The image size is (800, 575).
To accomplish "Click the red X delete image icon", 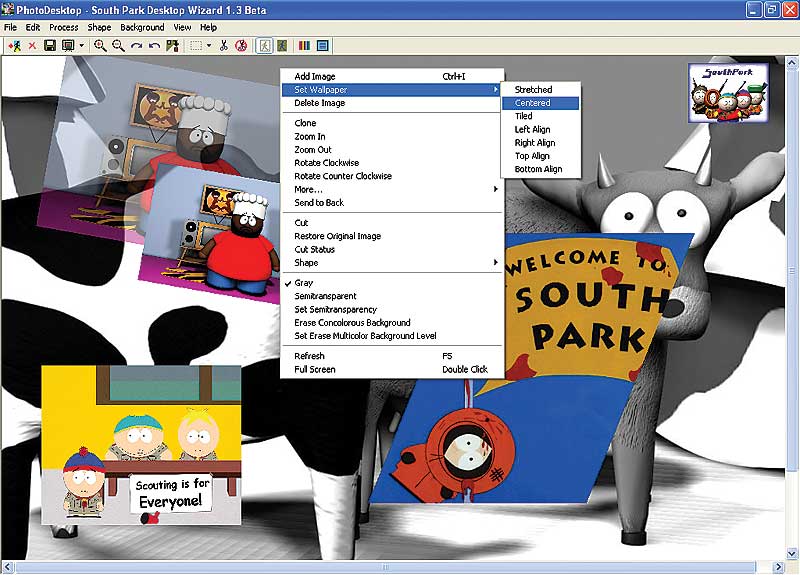I will (x=32, y=46).
